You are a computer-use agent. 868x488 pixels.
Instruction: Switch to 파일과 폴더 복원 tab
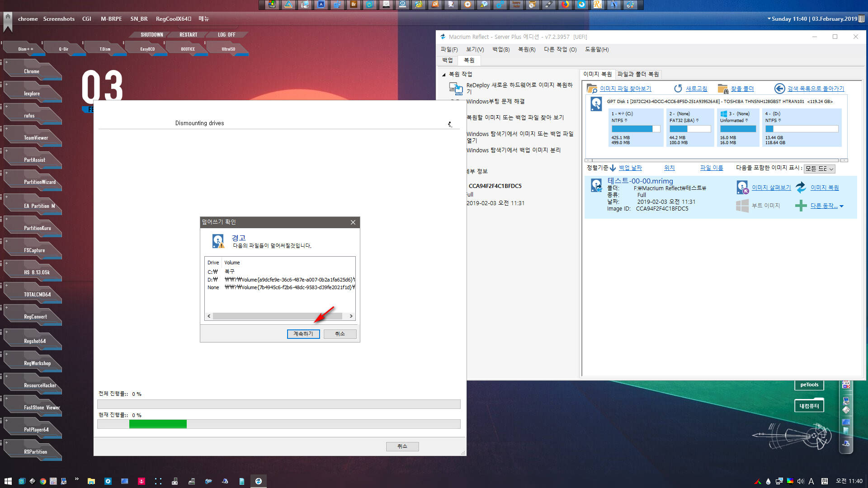[638, 74]
